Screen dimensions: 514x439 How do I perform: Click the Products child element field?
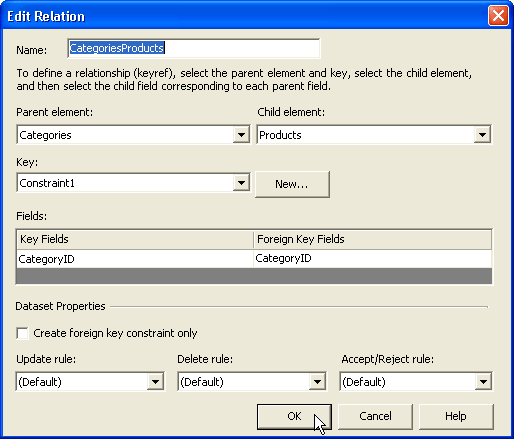[366, 135]
